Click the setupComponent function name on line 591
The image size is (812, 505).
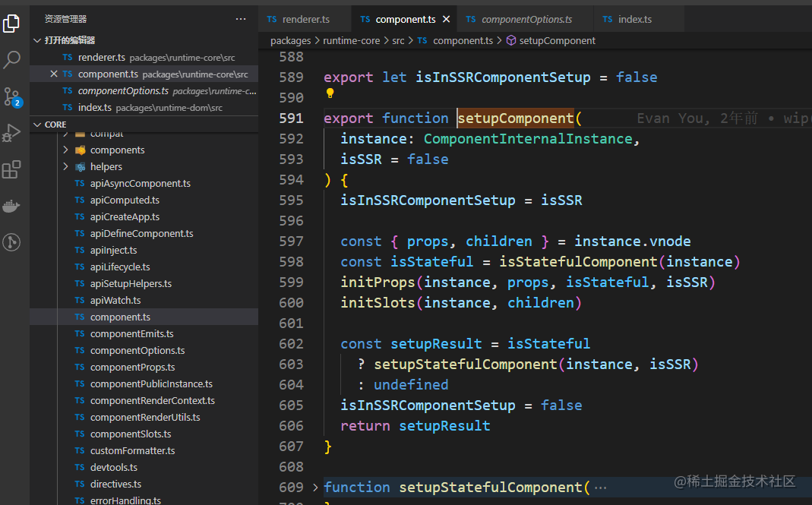(x=515, y=118)
